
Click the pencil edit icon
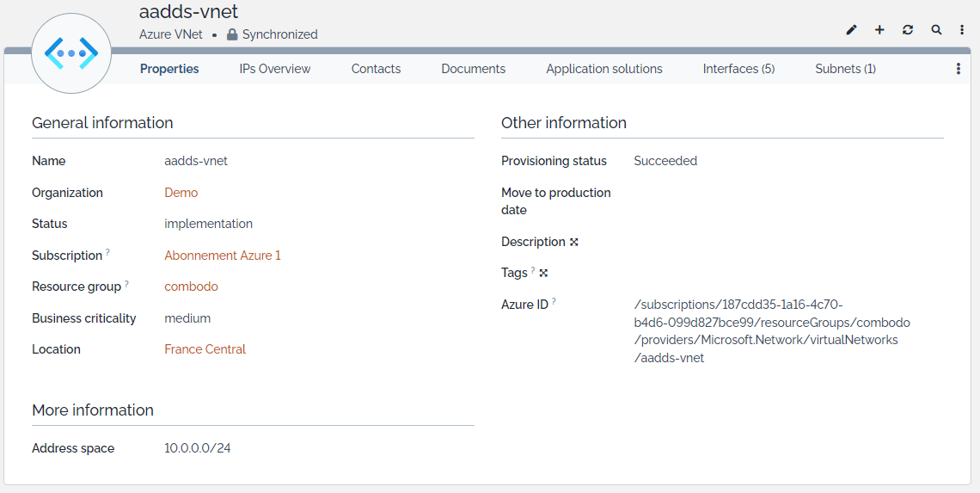click(851, 30)
